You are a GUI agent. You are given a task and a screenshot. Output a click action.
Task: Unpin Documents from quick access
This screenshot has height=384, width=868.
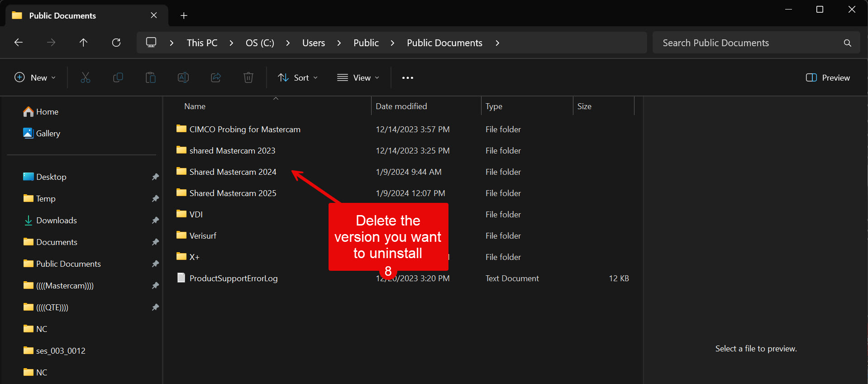(155, 242)
